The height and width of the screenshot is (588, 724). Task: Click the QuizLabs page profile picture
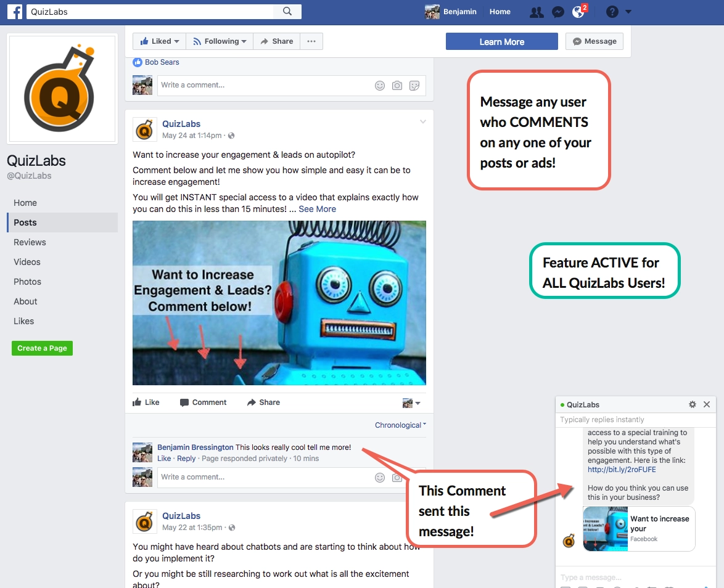coord(62,89)
